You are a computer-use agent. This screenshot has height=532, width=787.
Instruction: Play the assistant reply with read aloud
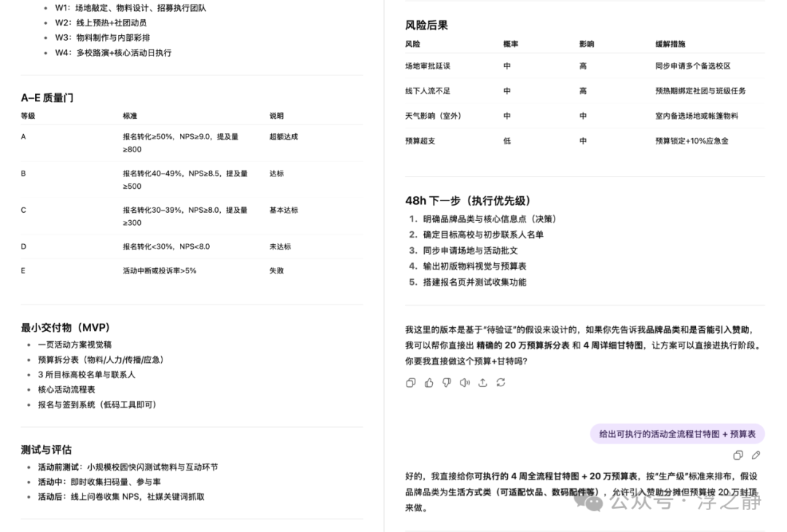click(x=465, y=383)
